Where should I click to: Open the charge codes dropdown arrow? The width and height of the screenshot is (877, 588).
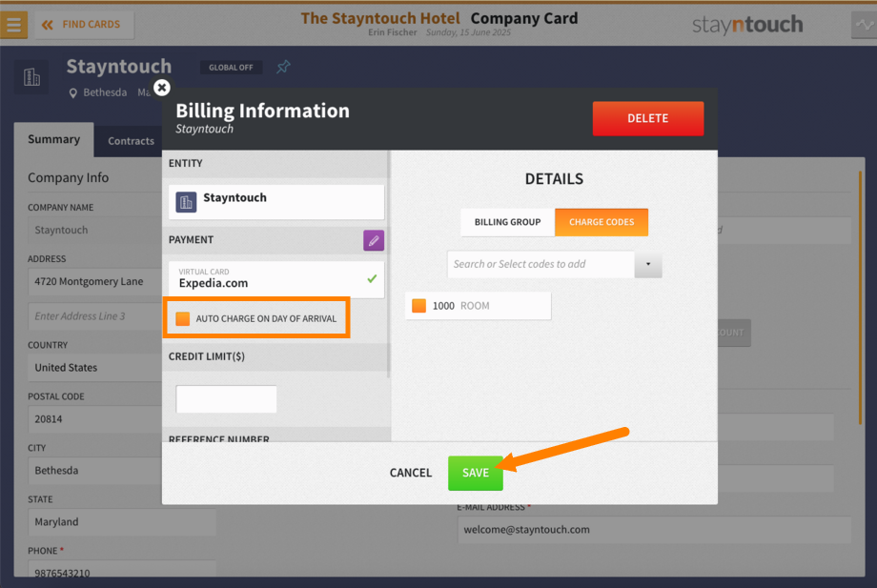[x=648, y=264]
